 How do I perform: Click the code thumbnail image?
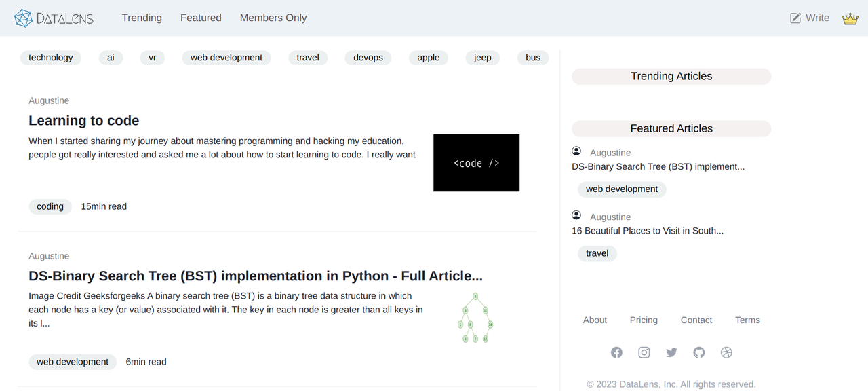click(477, 163)
